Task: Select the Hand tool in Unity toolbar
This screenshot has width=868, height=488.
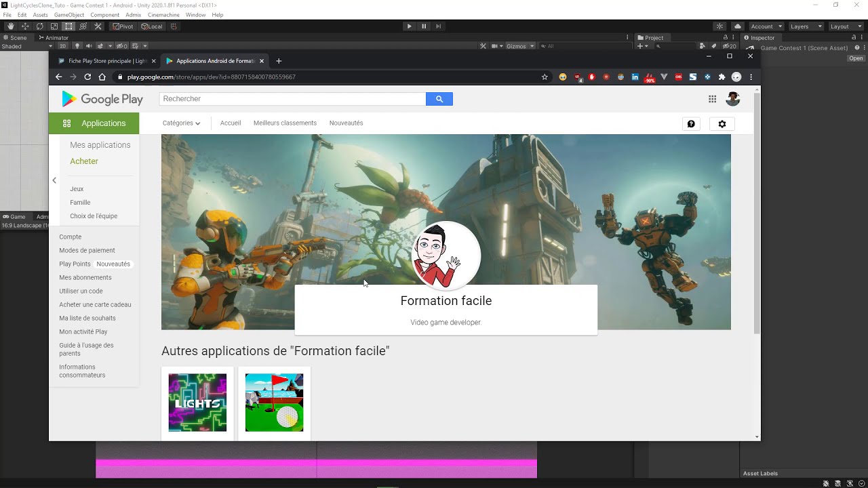Action: (x=10, y=26)
